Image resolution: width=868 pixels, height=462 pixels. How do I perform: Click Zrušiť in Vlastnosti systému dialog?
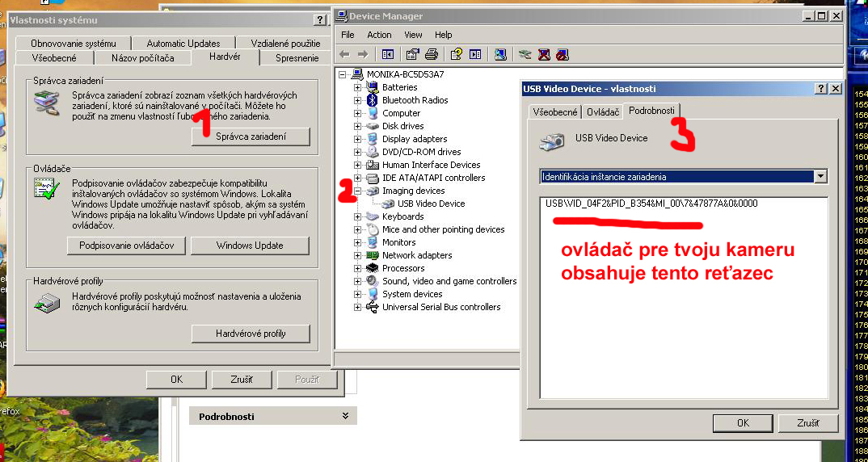click(242, 380)
